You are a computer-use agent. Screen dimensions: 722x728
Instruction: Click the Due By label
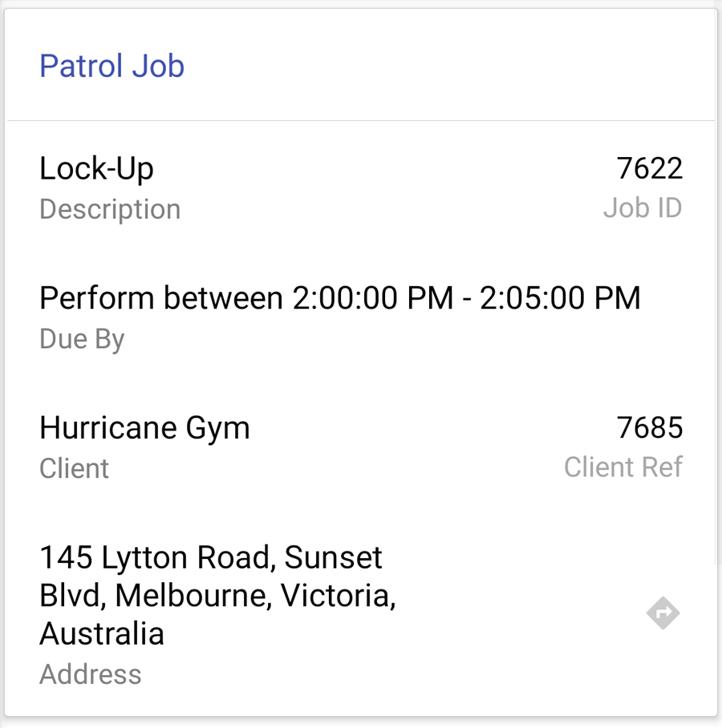point(83,339)
